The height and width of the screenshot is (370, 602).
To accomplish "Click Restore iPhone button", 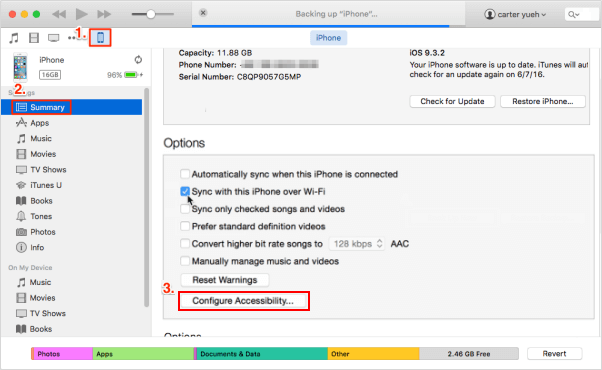I will 542,101.
